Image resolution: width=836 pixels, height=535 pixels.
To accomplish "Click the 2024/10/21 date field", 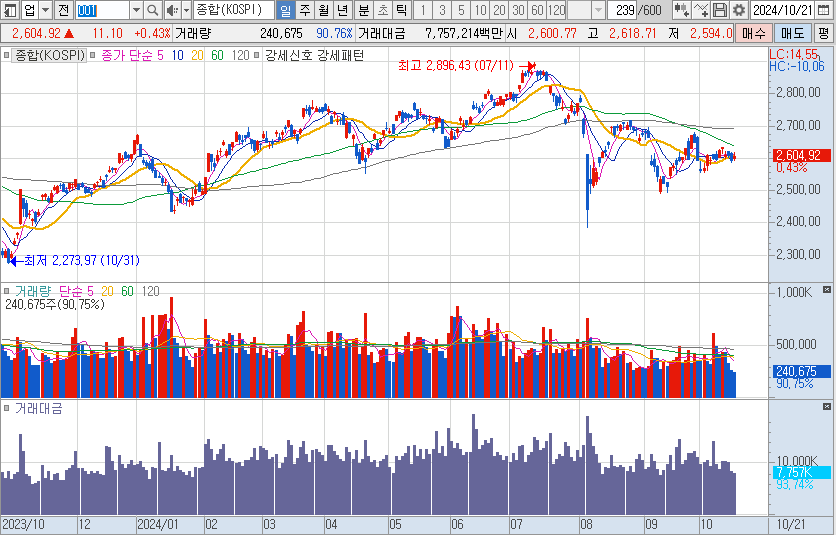I will (783, 10).
